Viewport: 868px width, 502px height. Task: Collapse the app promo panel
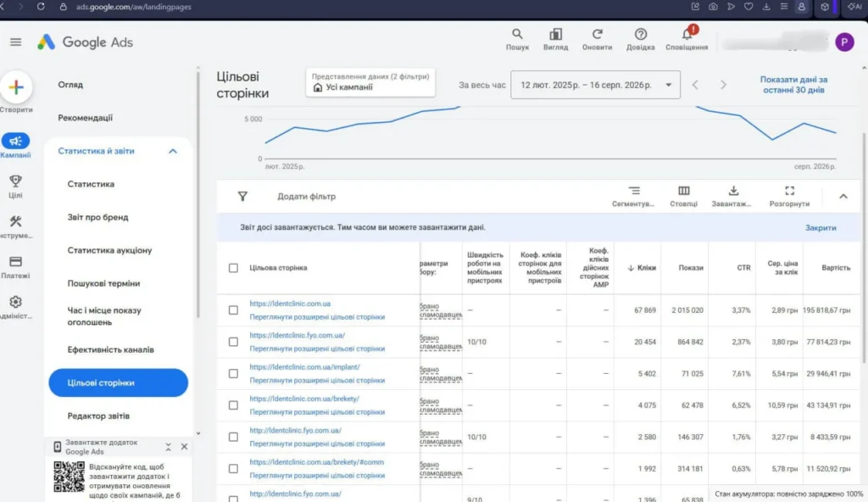pyautogui.click(x=169, y=447)
